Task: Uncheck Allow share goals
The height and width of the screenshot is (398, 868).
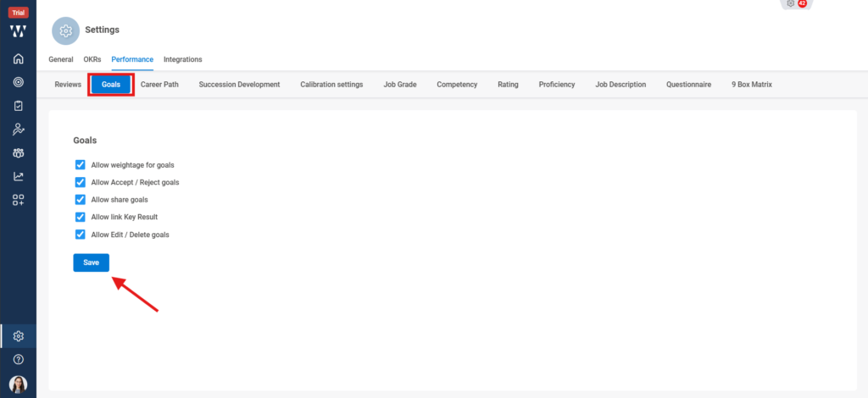Action: point(81,200)
